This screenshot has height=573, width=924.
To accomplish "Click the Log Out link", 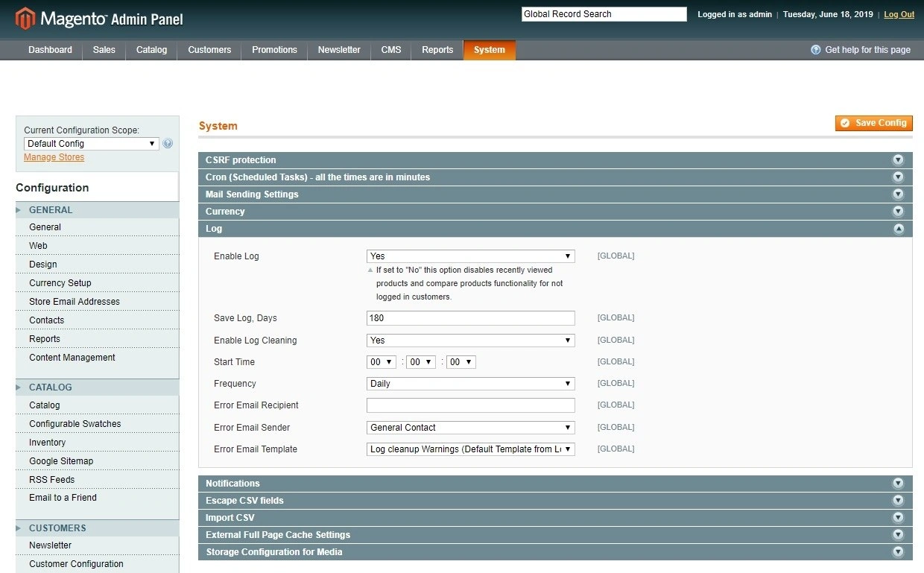I will pos(899,13).
